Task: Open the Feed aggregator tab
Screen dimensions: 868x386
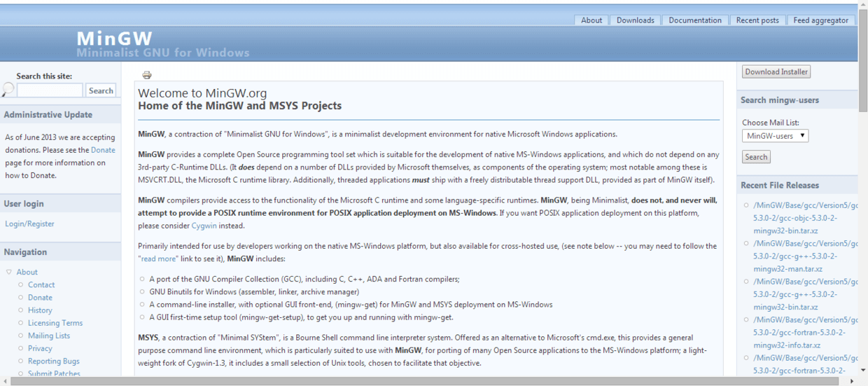Action: click(820, 20)
